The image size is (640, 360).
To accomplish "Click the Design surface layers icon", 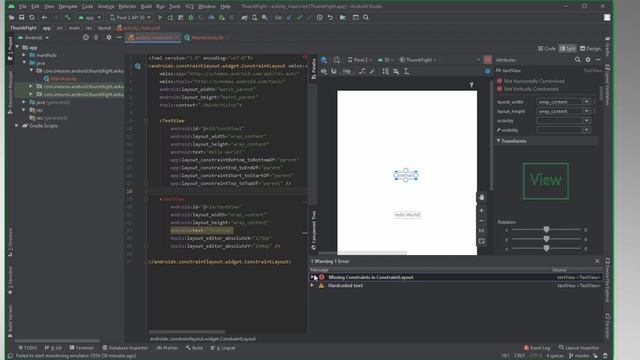I will (x=324, y=60).
